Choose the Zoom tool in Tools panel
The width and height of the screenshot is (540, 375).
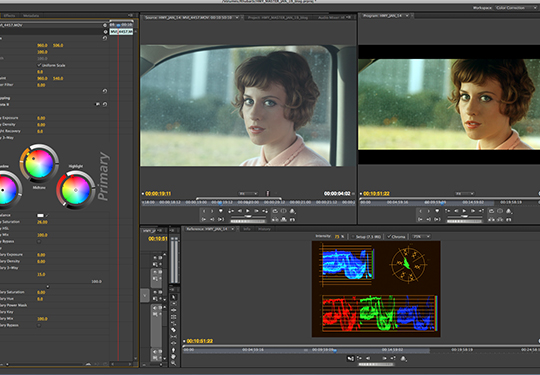(173, 363)
